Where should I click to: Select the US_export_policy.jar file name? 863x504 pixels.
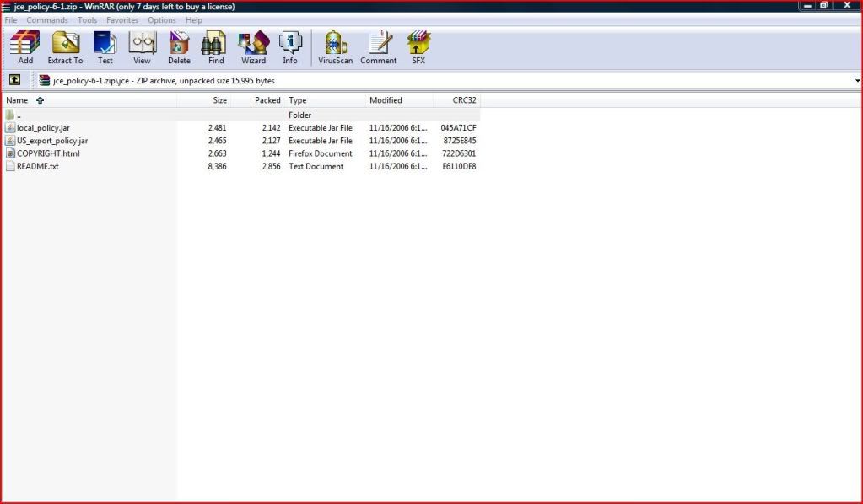(52, 140)
